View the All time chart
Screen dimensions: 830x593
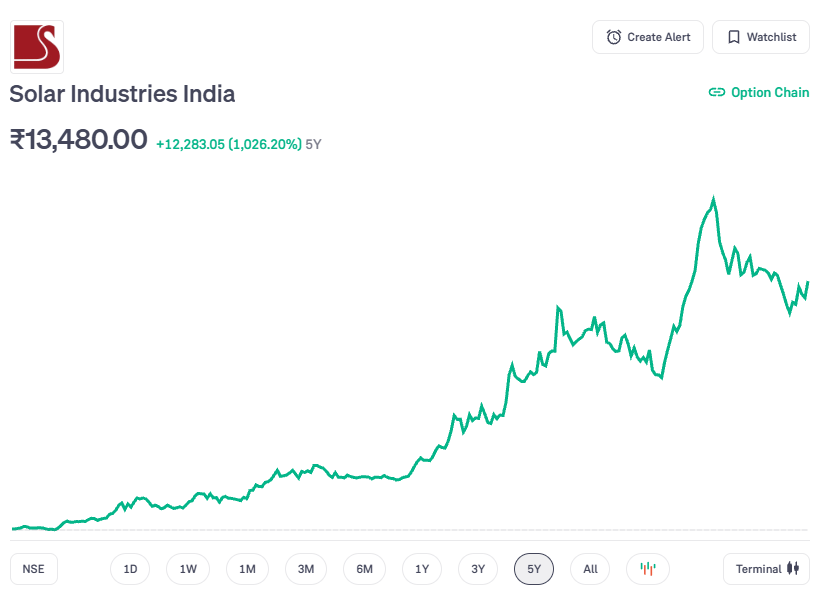(590, 569)
